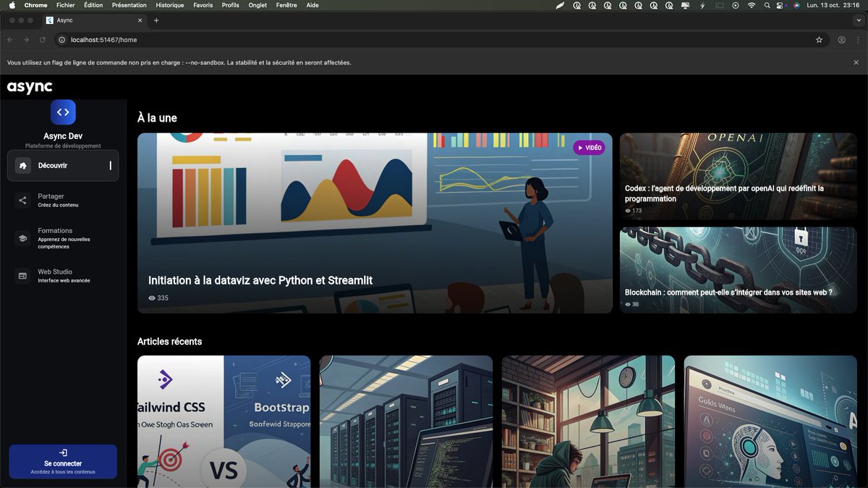
Task: Click the Async Dev code avatar icon
Action: tap(63, 112)
